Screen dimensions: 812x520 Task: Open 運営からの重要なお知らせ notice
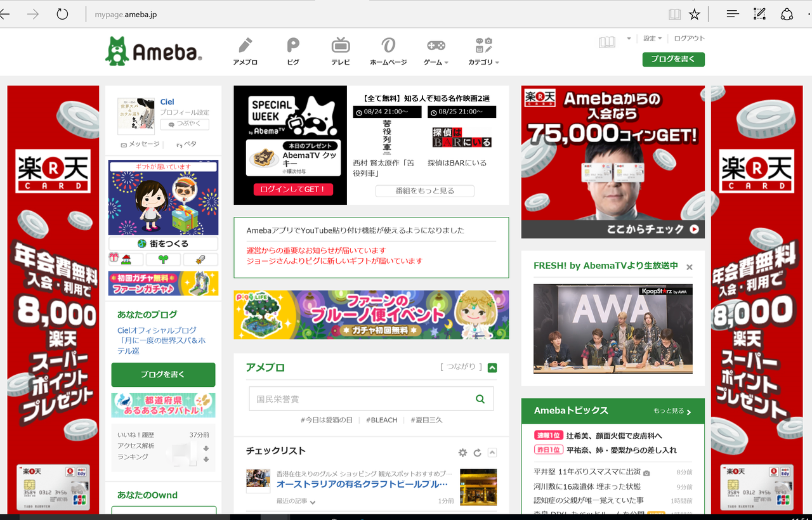(x=316, y=250)
